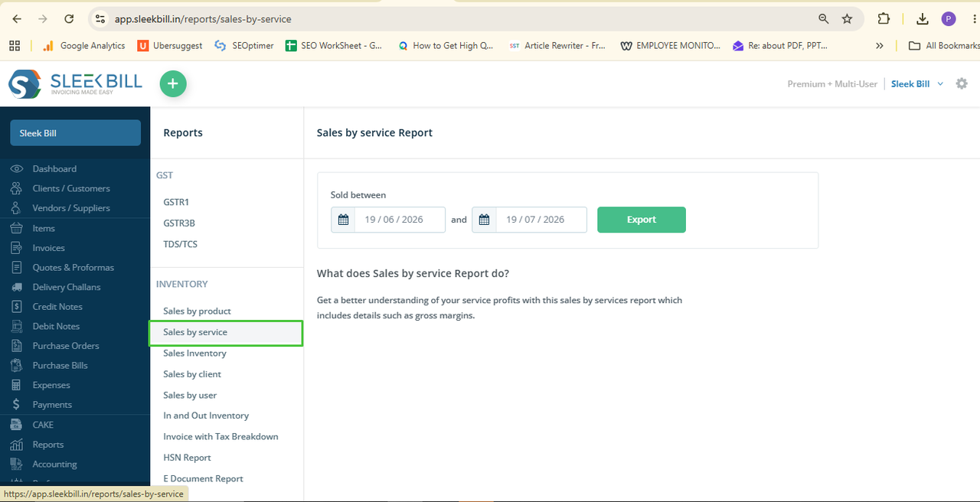Open Clients / Customers in sidebar
The height and width of the screenshot is (502, 980).
point(71,188)
